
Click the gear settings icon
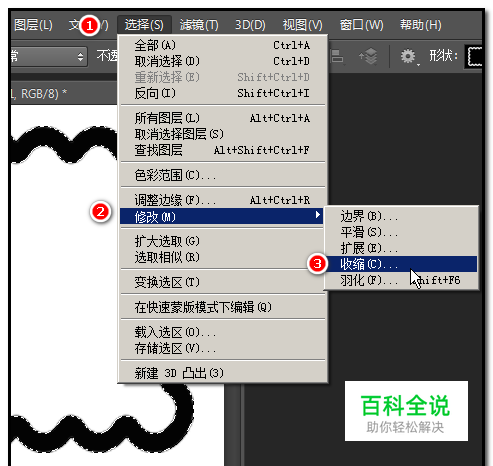[409, 56]
